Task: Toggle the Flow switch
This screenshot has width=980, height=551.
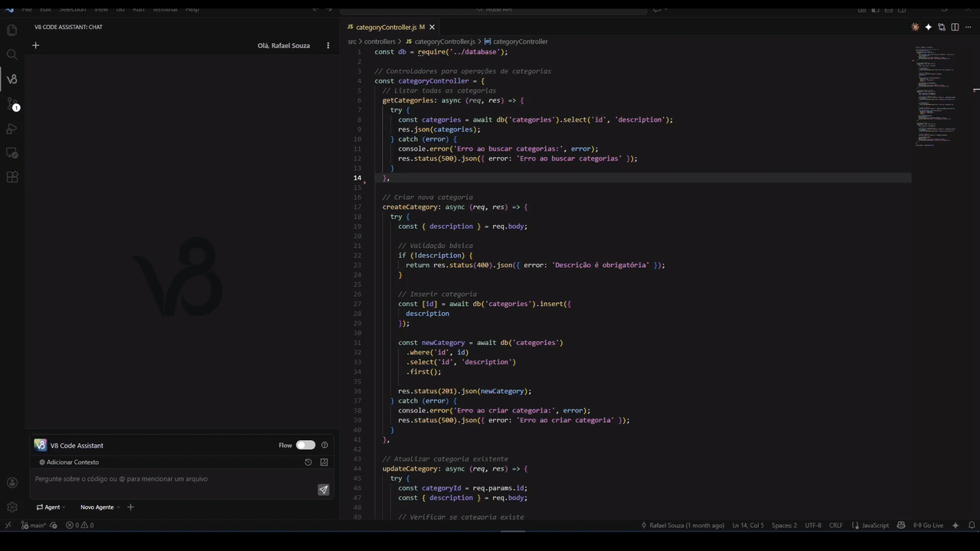Action: (x=305, y=445)
